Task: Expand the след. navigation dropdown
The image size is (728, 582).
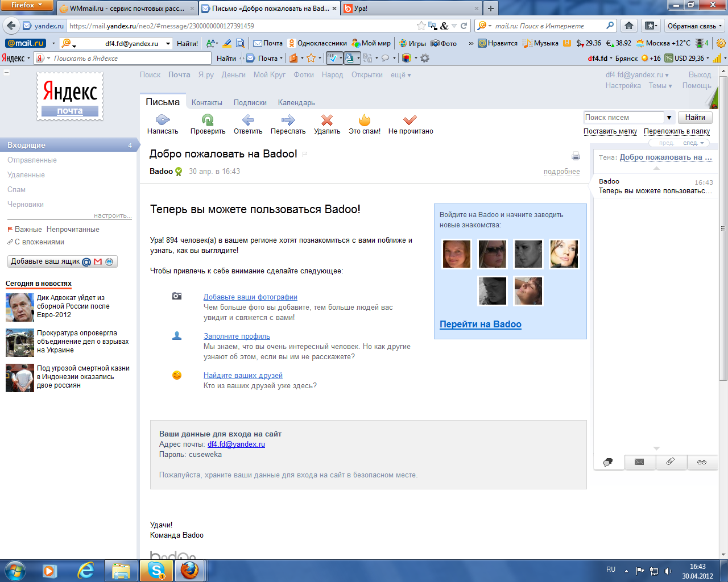Action: [694, 143]
